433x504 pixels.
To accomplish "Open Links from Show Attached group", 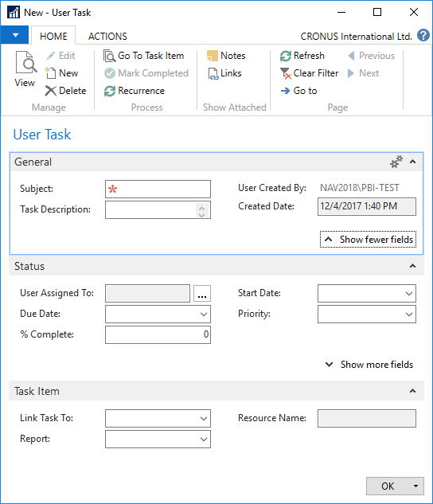I will click(x=224, y=73).
